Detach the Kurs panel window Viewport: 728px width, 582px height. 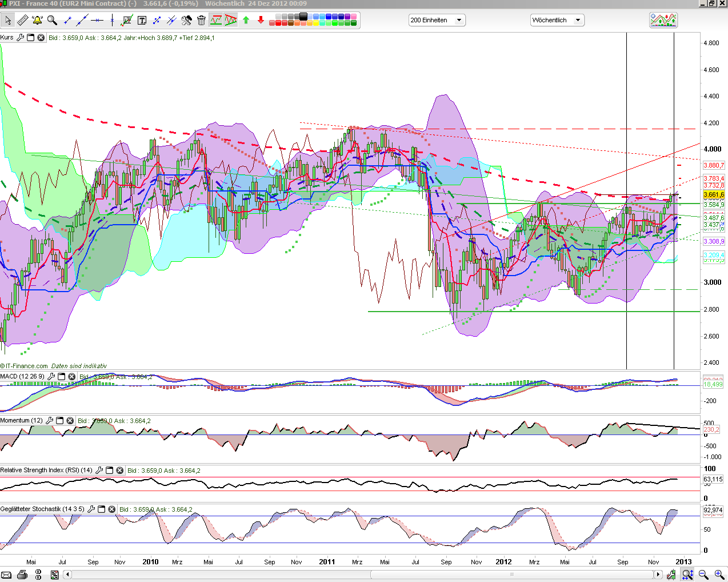pos(31,38)
